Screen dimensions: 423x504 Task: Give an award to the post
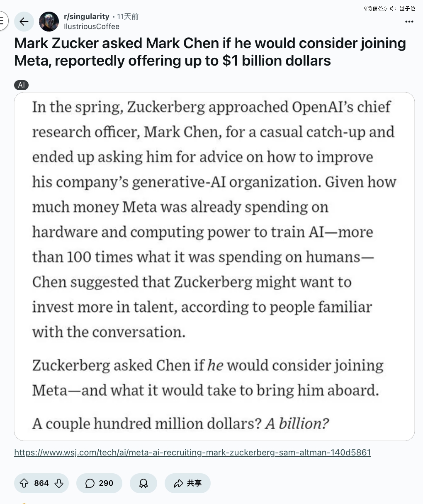pos(143,483)
